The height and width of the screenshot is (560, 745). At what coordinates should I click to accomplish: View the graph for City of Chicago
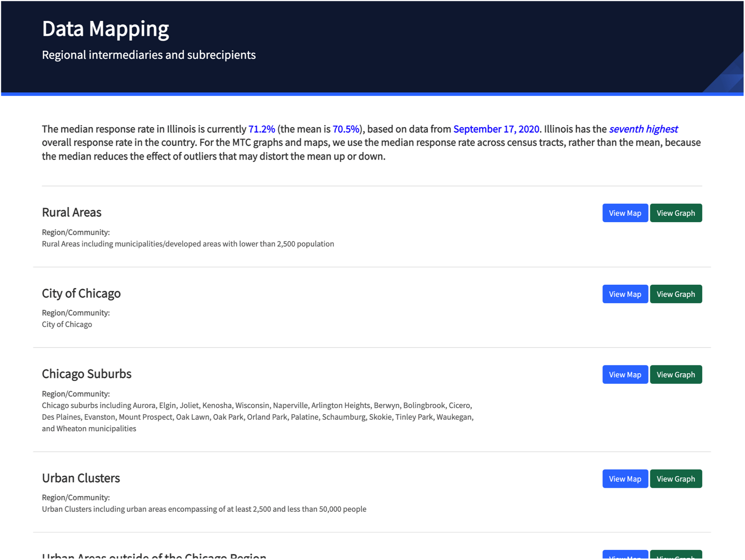676,294
